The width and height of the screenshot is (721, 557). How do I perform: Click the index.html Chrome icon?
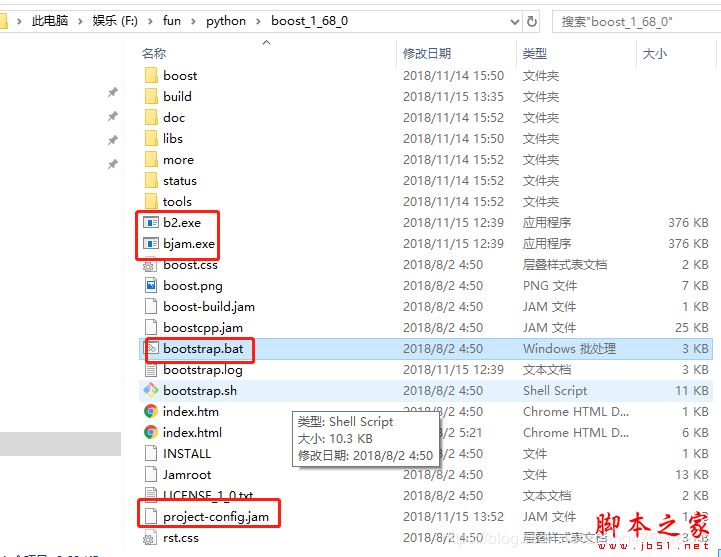coord(151,432)
